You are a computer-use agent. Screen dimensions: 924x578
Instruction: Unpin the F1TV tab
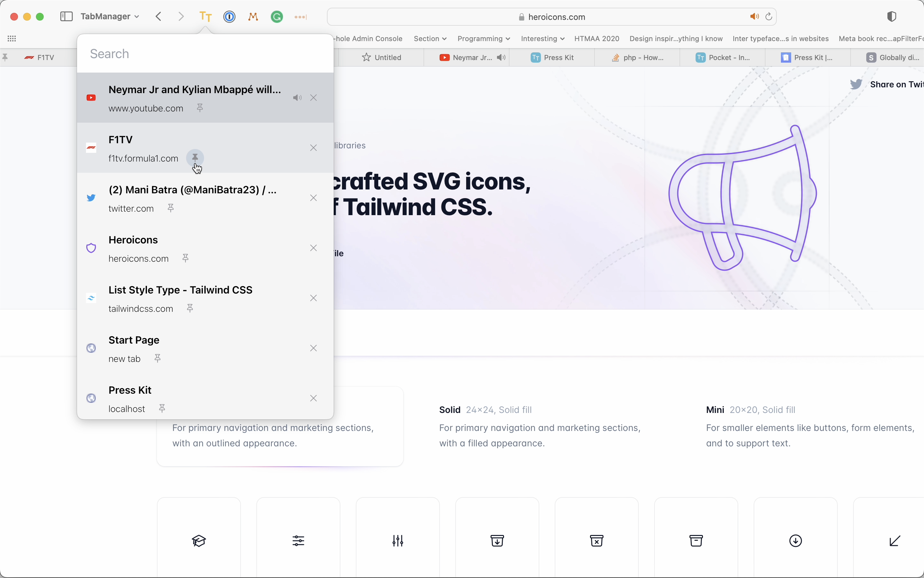pos(195,158)
